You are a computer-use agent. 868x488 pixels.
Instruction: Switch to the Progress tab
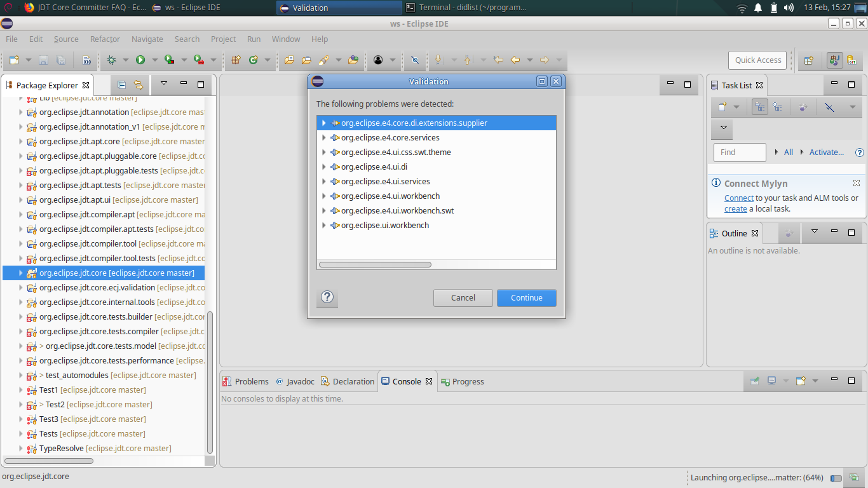[x=463, y=381]
